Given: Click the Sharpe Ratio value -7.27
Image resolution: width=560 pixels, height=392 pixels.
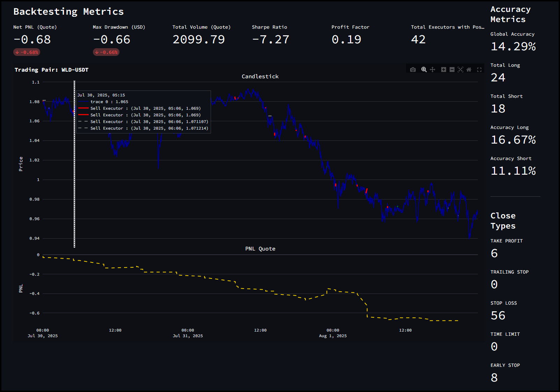Looking at the screenshot, I should pyautogui.click(x=270, y=39).
